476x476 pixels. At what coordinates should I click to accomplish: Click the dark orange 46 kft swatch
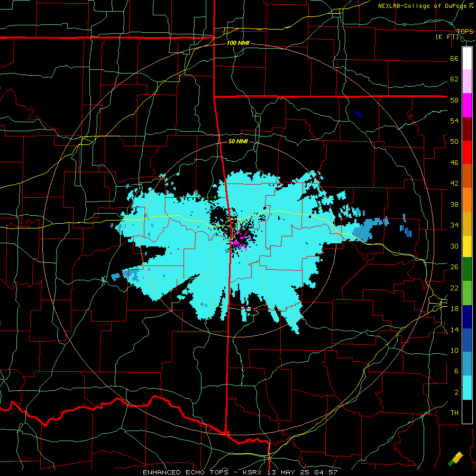pos(467,176)
